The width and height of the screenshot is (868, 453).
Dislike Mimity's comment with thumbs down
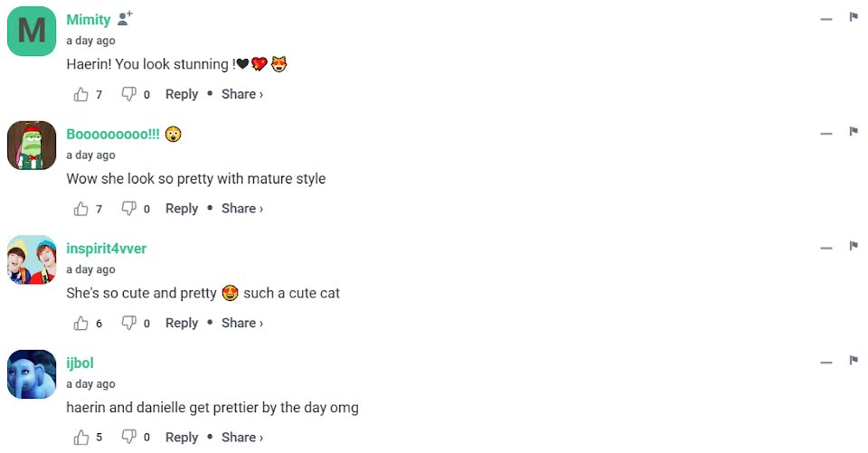[x=128, y=94]
